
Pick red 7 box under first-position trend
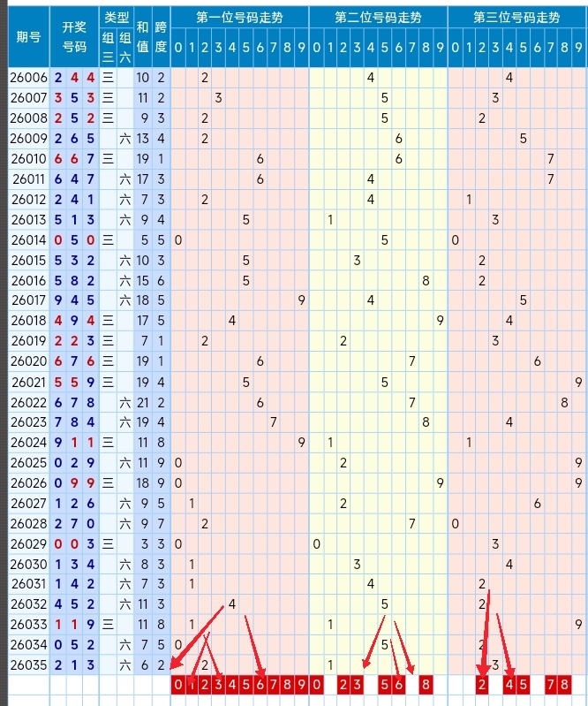coord(274,685)
